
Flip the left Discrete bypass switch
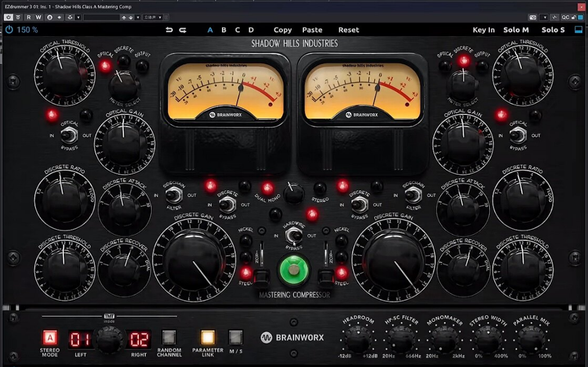click(227, 204)
